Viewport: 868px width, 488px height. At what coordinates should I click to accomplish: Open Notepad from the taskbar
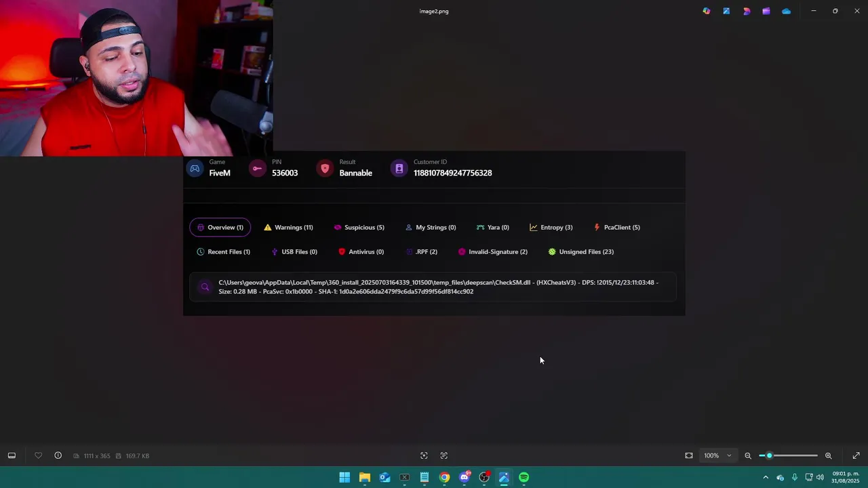pyautogui.click(x=425, y=477)
